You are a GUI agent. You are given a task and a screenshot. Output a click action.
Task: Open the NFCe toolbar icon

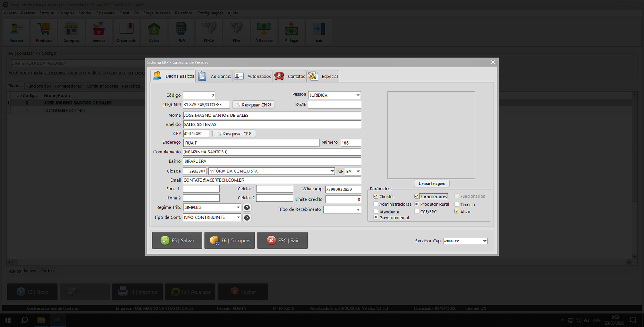click(209, 31)
